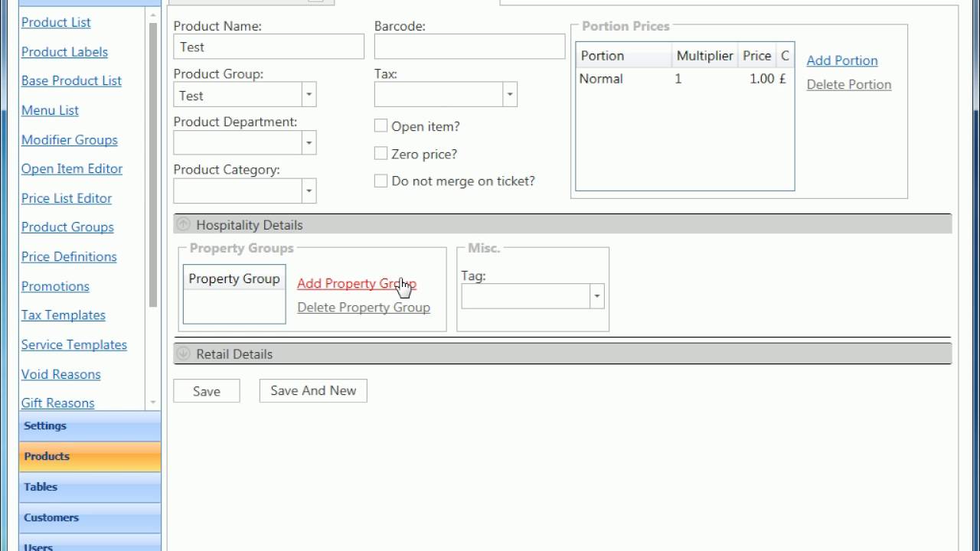Expand the Product Category dropdown
980x551 pixels.
(309, 191)
